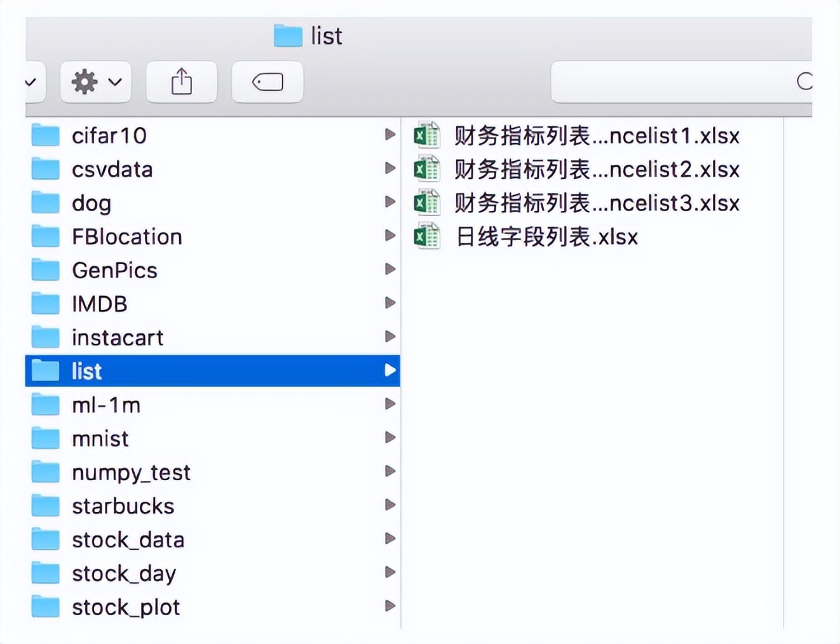Expand the GenPics folder with its disclosure arrow
This screenshot has height=644, width=840.
(390, 269)
